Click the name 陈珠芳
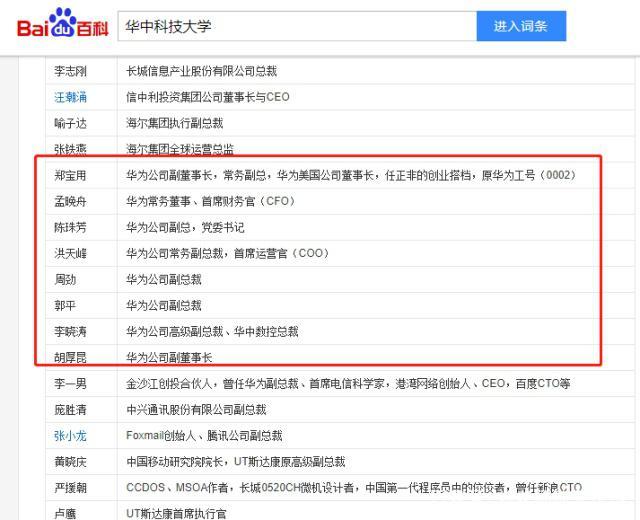 tap(70, 227)
